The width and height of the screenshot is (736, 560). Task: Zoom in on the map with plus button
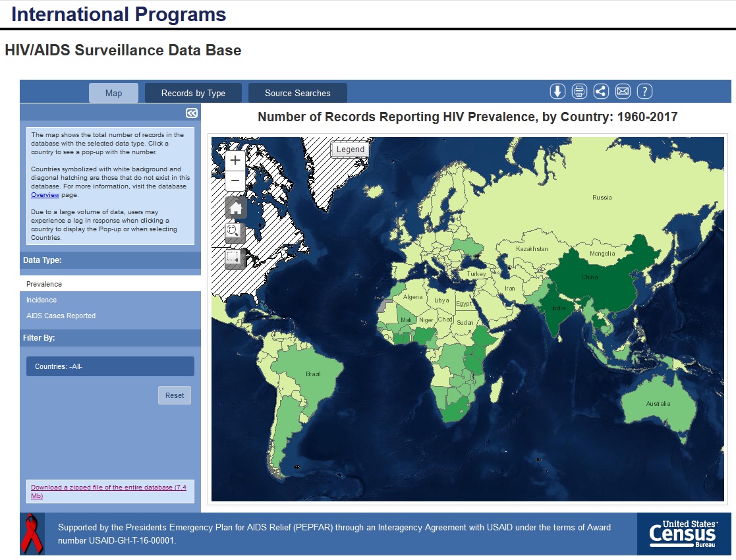coord(235,161)
